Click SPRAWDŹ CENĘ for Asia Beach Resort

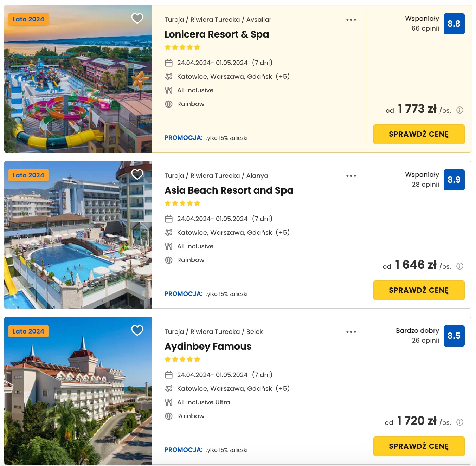419,290
